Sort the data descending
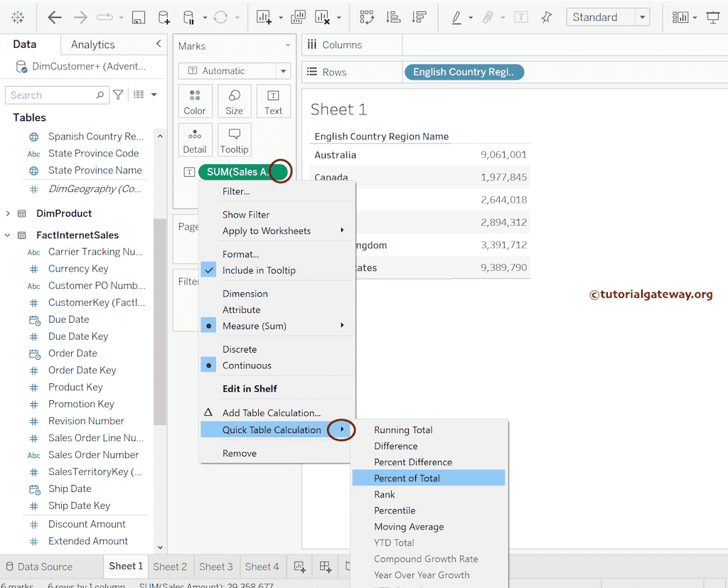Screen dimensions: 728x588 pyautogui.click(x=419, y=17)
